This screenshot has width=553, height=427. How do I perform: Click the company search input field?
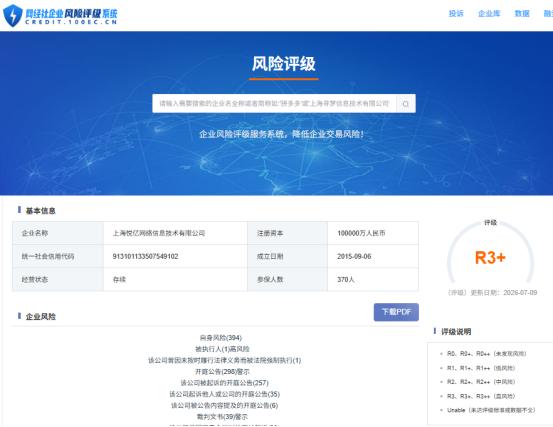pos(274,104)
